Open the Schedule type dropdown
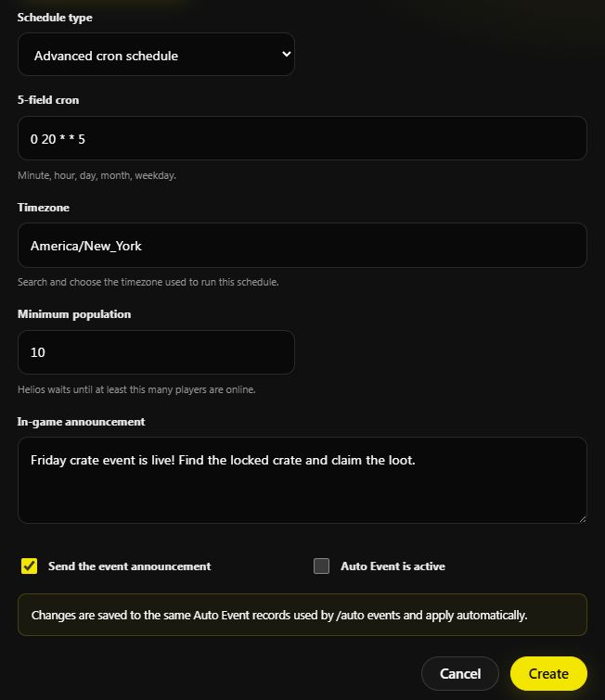This screenshot has height=700, width=605. pos(156,55)
